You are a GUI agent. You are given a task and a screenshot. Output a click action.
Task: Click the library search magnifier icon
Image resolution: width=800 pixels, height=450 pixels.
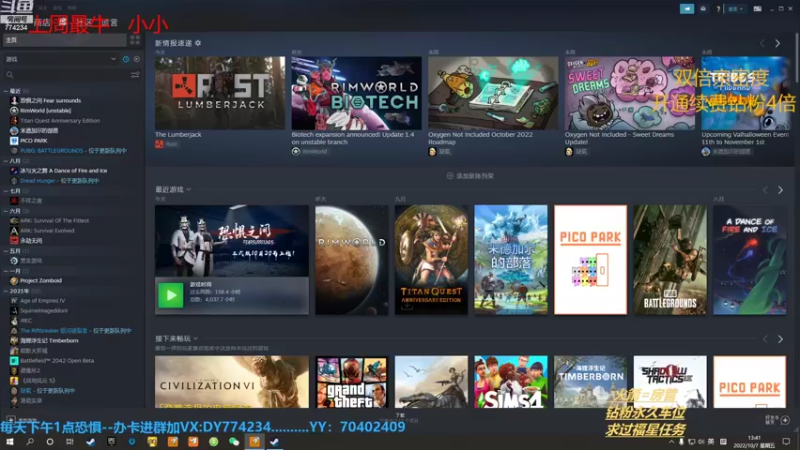pyautogui.click(x=10, y=75)
